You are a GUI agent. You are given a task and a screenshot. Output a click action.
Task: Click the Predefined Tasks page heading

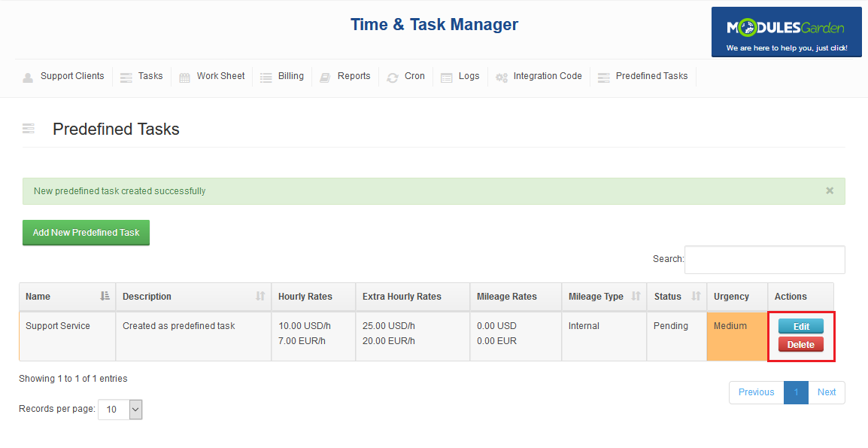(116, 130)
